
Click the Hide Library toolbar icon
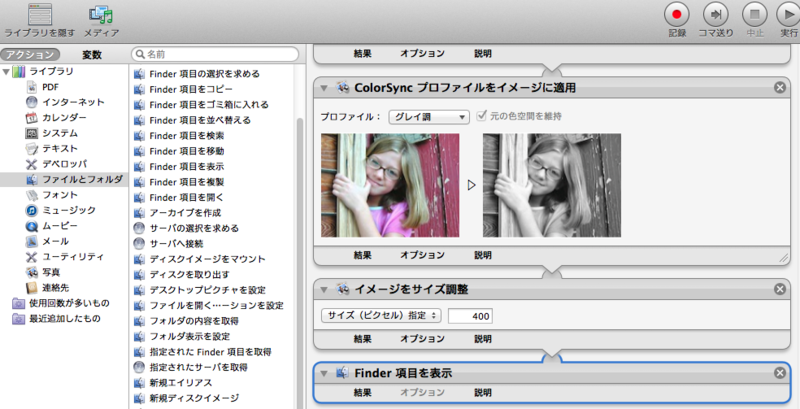tap(40, 14)
